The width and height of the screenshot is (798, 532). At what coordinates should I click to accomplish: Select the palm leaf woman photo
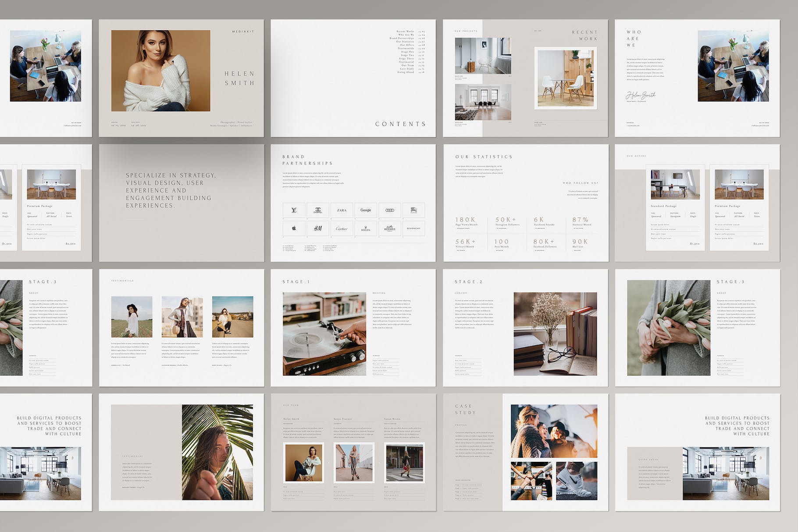pyautogui.click(x=217, y=452)
